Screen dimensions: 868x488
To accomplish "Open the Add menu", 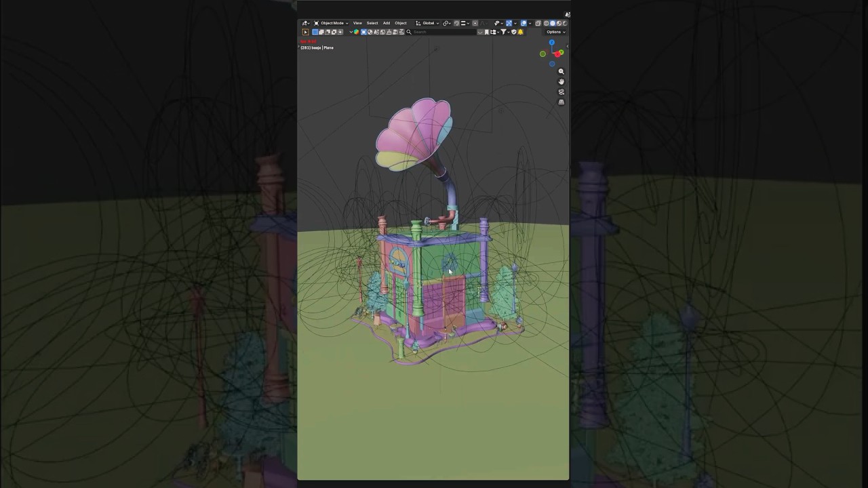I will coord(387,23).
